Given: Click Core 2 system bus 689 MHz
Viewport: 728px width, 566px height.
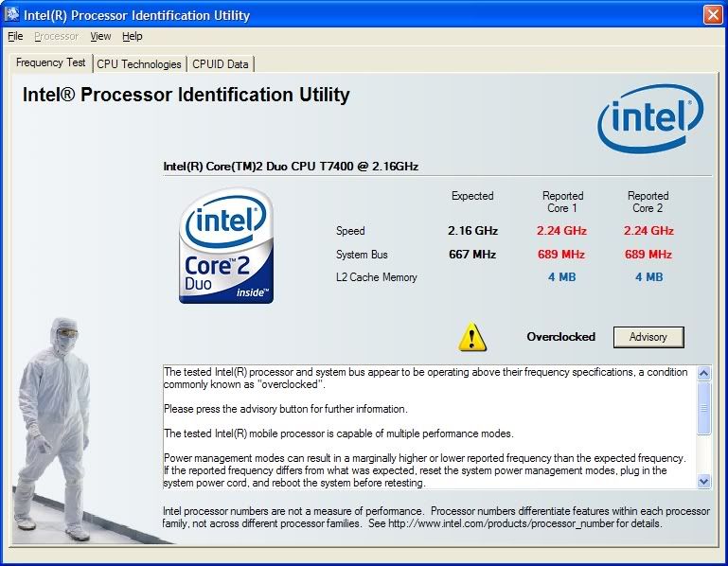Looking at the screenshot, I should pos(648,255).
